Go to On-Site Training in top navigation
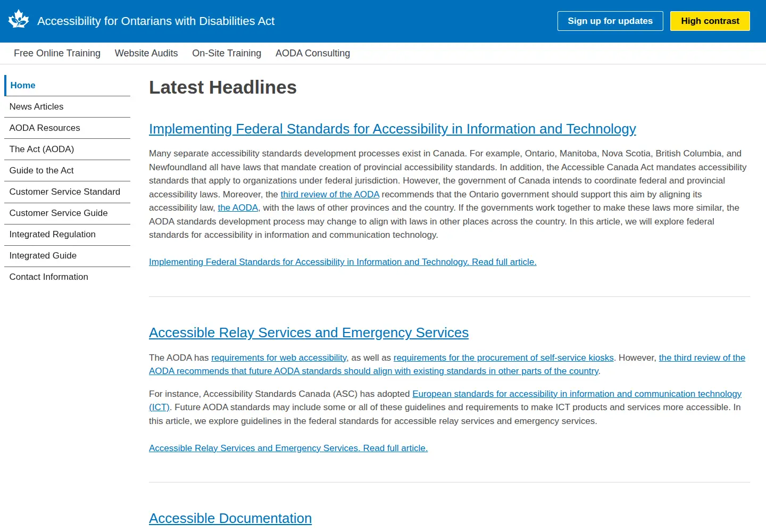This screenshot has height=532, width=766. (227, 53)
